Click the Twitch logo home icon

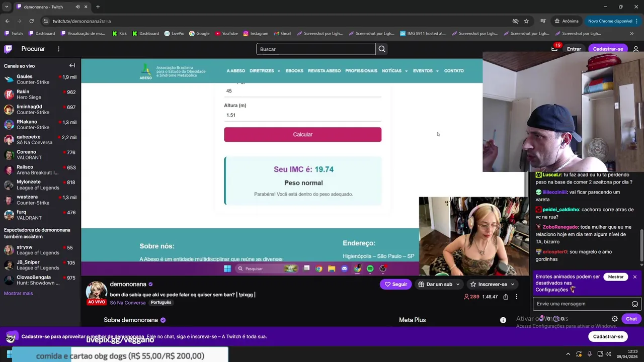8,49
